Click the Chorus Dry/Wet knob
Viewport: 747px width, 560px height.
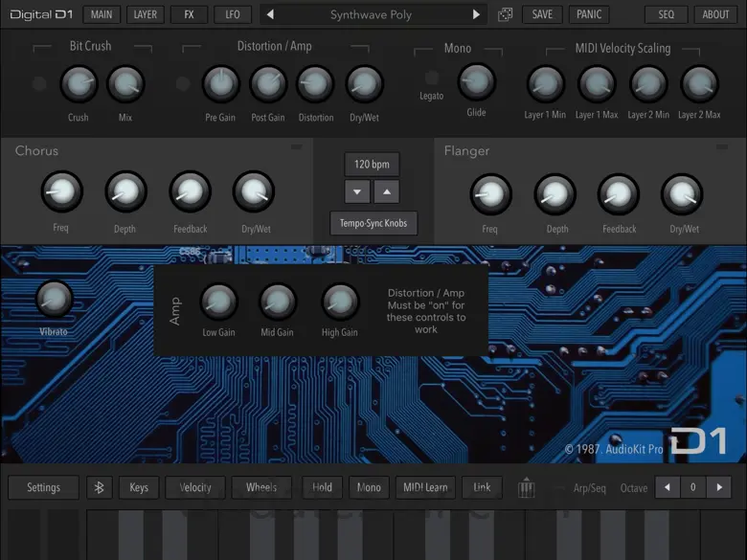click(x=254, y=191)
